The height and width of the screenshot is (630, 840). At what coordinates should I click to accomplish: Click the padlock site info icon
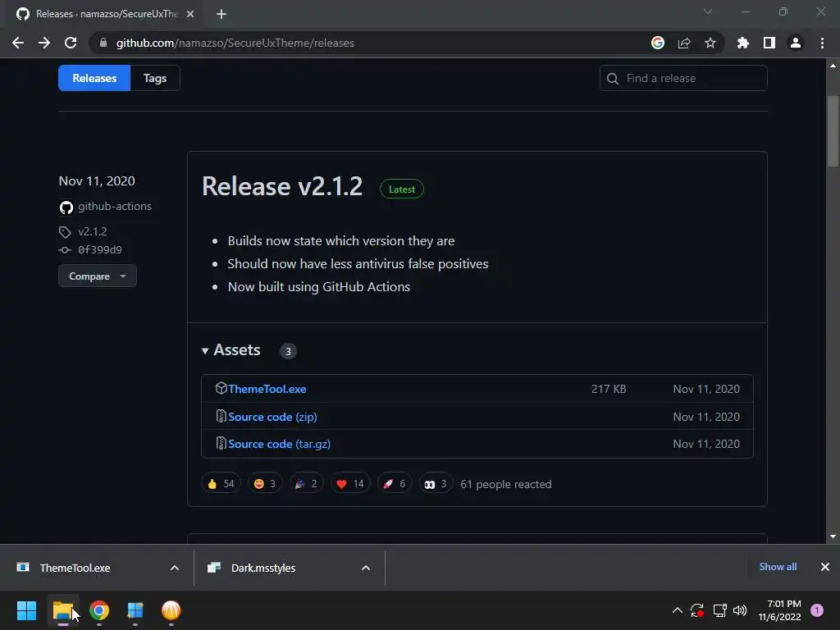pos(103,43)
